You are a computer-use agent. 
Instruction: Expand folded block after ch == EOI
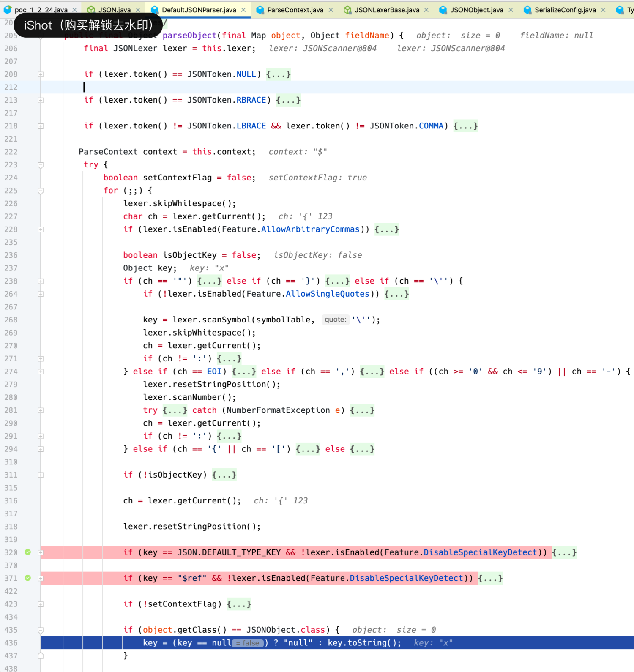pos(244,372)
